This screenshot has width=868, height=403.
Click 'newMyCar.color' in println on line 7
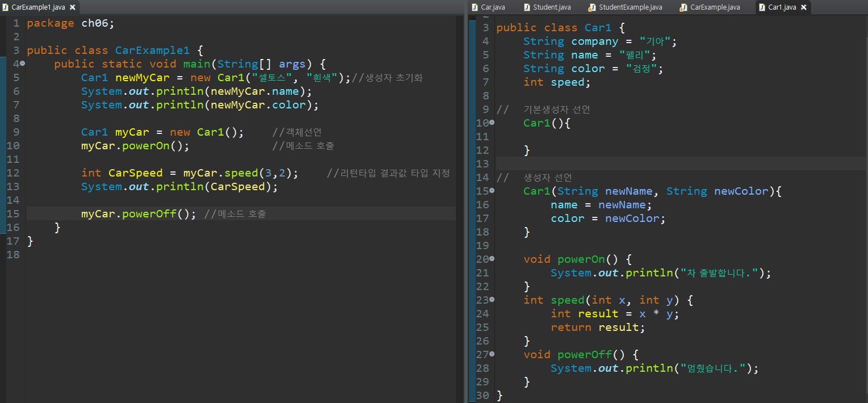point(258,105)
